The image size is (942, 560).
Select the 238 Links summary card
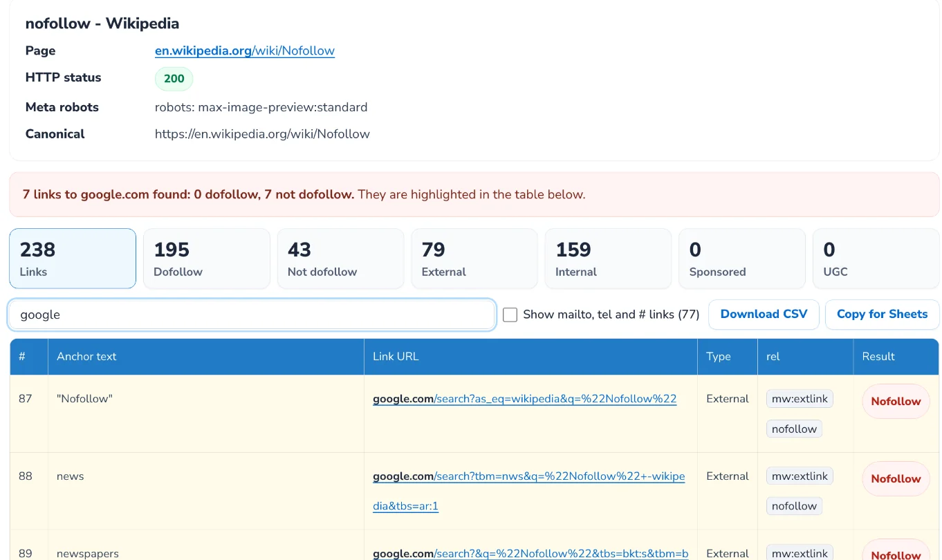coord(73,259)
